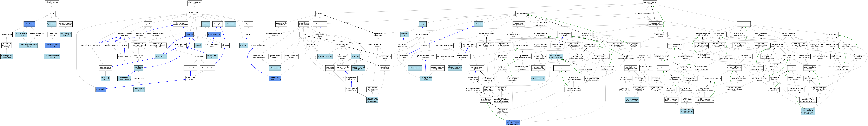Click the 'cellular anatomical entity' node
The image size is (868, 126).
point(195,13)
